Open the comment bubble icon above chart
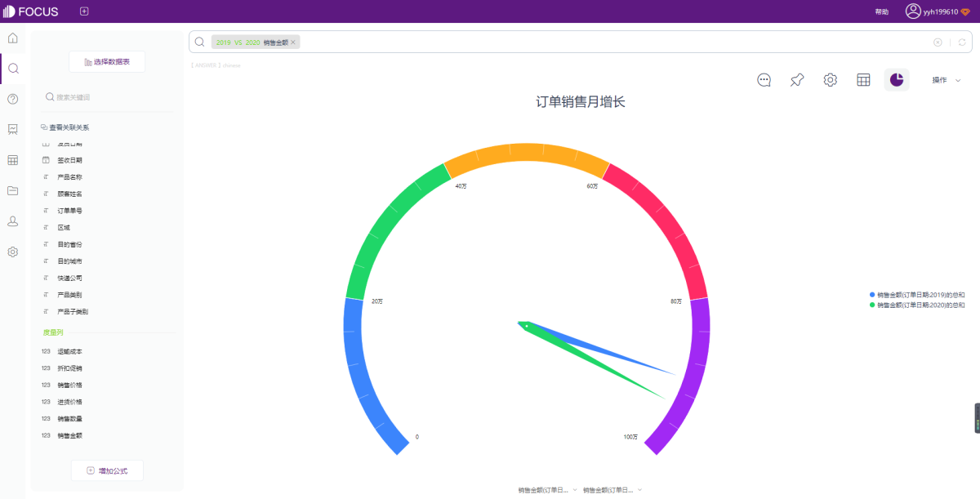This screenshot has width=980, height=499. click(x=764, y=80)
